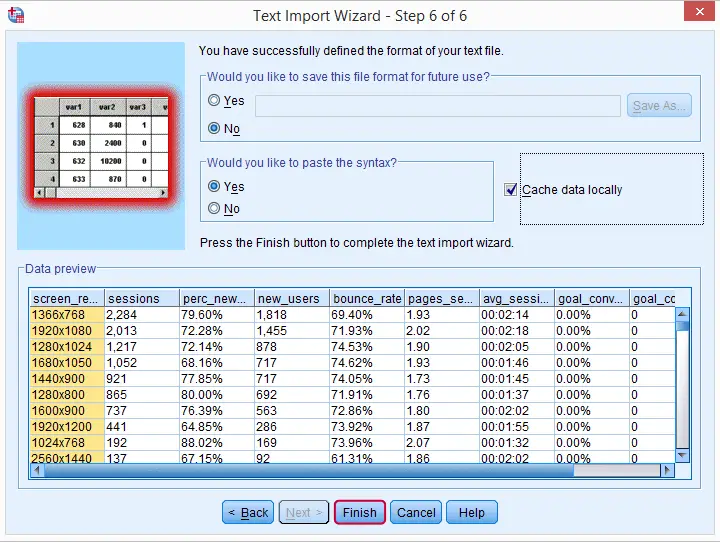
Task: Select Yes to save file format
Action: (x=214, y=100)
